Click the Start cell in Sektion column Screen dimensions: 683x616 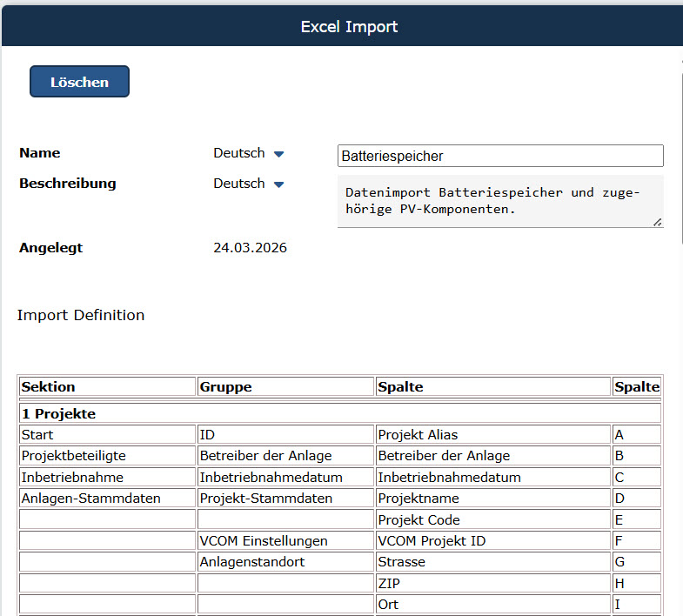pos(107,434)
